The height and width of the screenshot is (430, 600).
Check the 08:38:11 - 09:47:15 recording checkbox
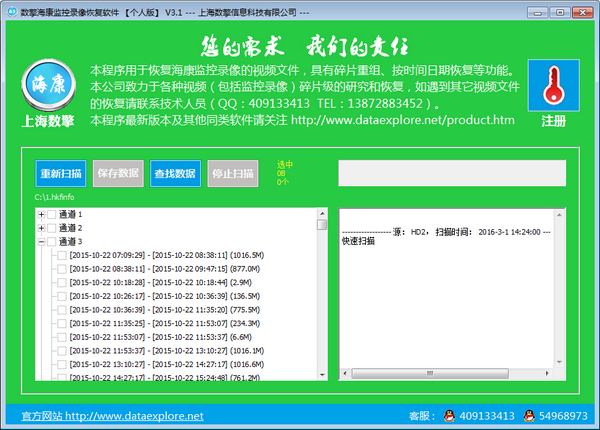click(62, 269)
